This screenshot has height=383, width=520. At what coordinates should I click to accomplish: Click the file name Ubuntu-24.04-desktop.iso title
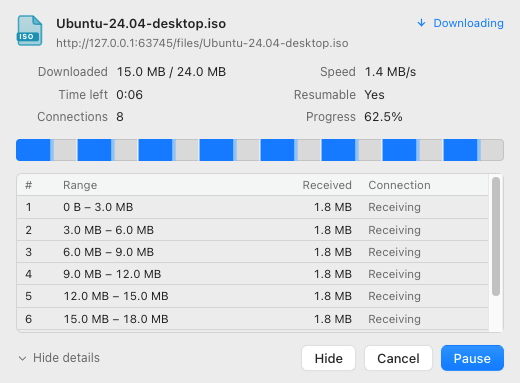tap(141, 24)
